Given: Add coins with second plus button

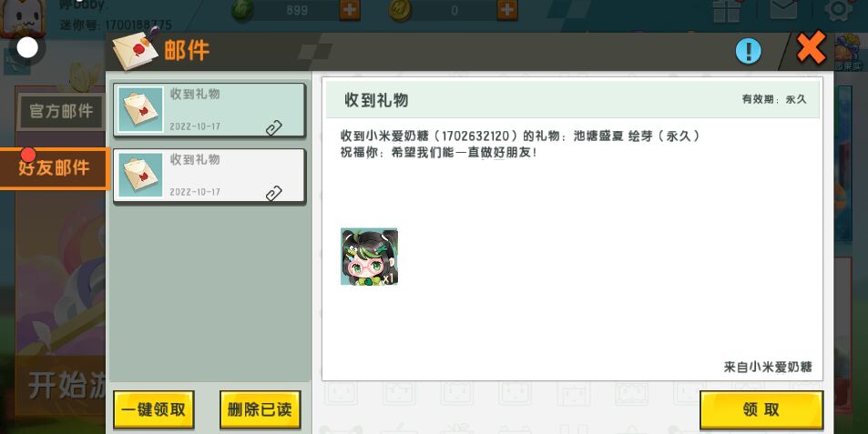Looking at the screenshot, I should [507, 10].
